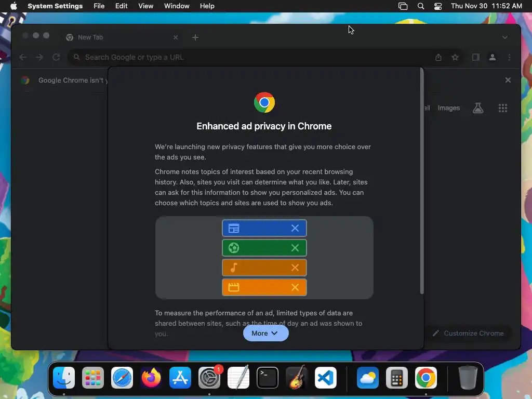532x399 pixels.
Task: Click the date and time in the menu bar
Action: (x=486, y=6)
